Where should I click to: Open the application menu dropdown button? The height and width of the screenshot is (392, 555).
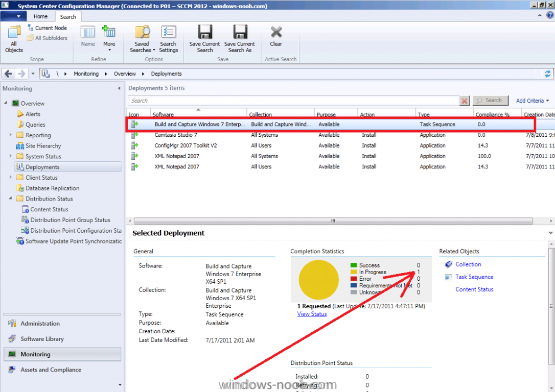click(13, 16)
